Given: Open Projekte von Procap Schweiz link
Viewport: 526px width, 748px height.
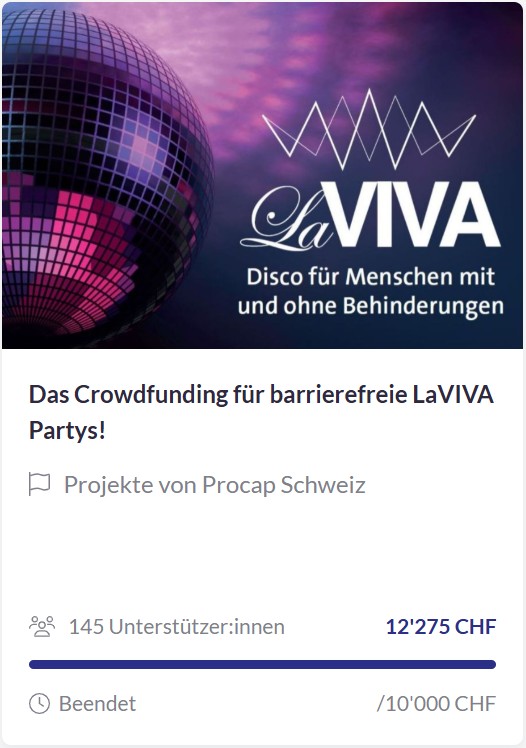Looking at the screenshot, I should tap(215, 485).
